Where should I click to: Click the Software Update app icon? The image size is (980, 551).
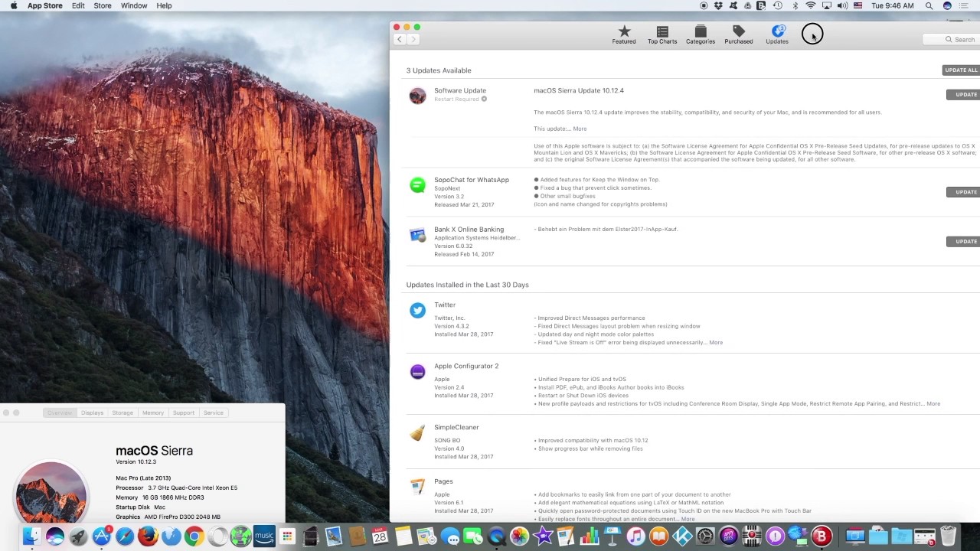pyautogui.click(x=417, y=96)
